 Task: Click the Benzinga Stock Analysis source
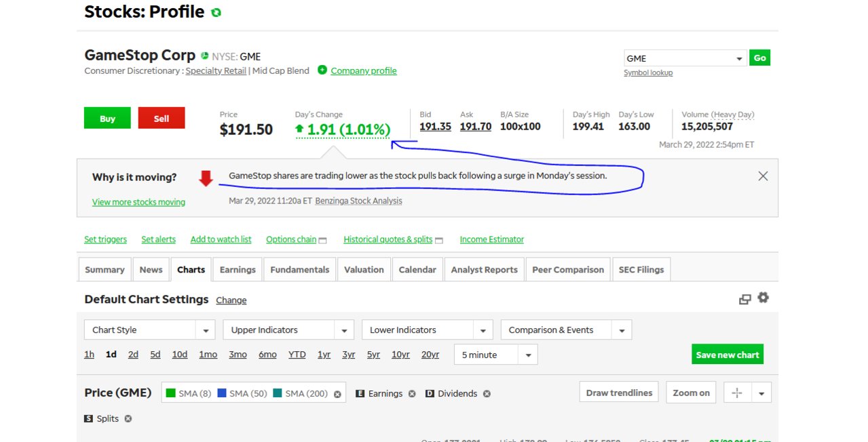[359, 201]
